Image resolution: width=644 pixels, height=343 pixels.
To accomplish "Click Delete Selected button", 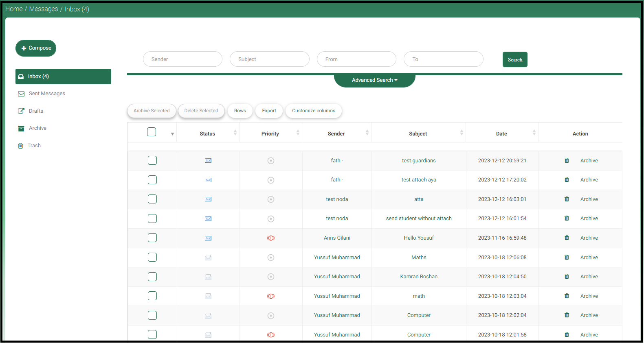I will click(201, 111).
